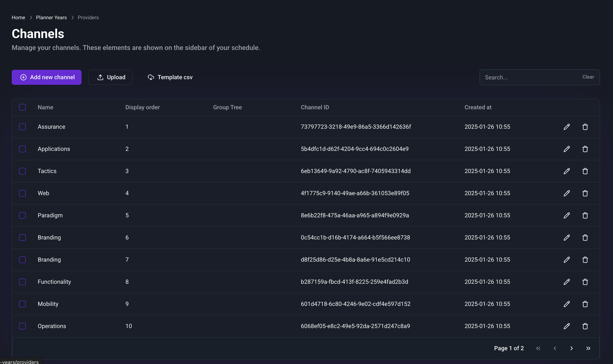This screenshot has height=364, width=613.
Task: Delete the Assurance channel via trash icon
Action: (x=585, y=127)
